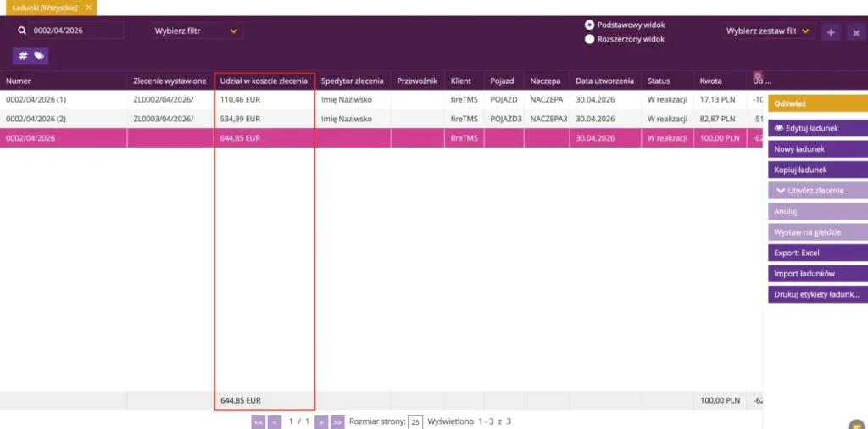Click the NACZEPA cell in first row
The width and height of the screenshot is (868, 429).
click(547, 100)
